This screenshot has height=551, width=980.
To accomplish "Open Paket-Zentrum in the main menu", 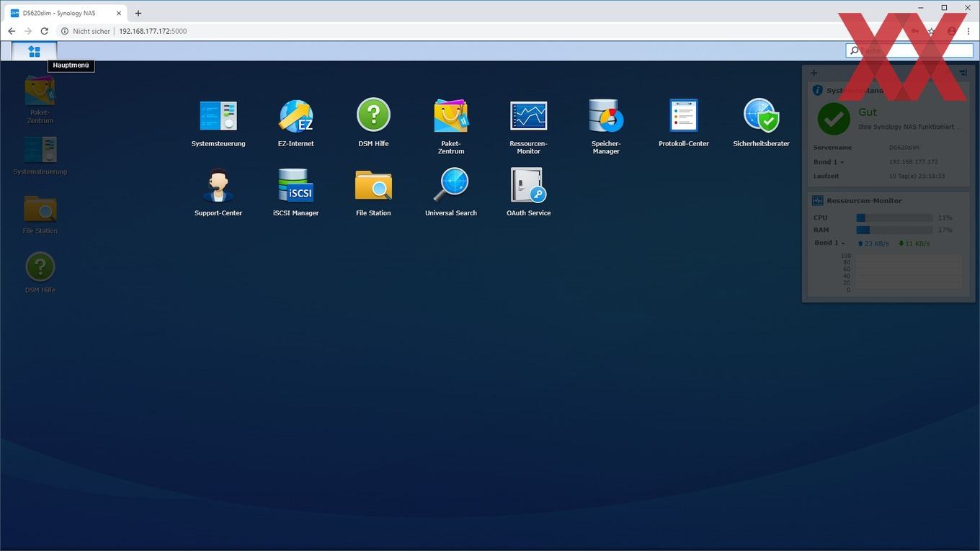I will tap(451, 126).
